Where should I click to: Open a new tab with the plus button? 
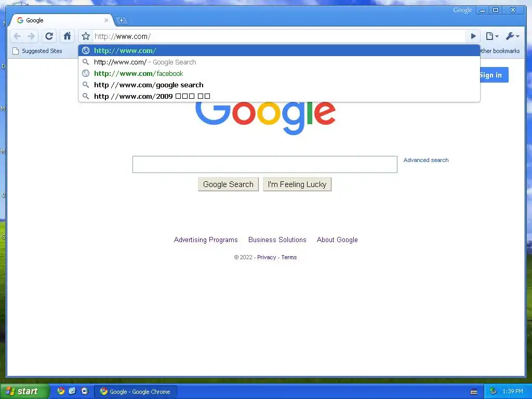click(122, 20)
